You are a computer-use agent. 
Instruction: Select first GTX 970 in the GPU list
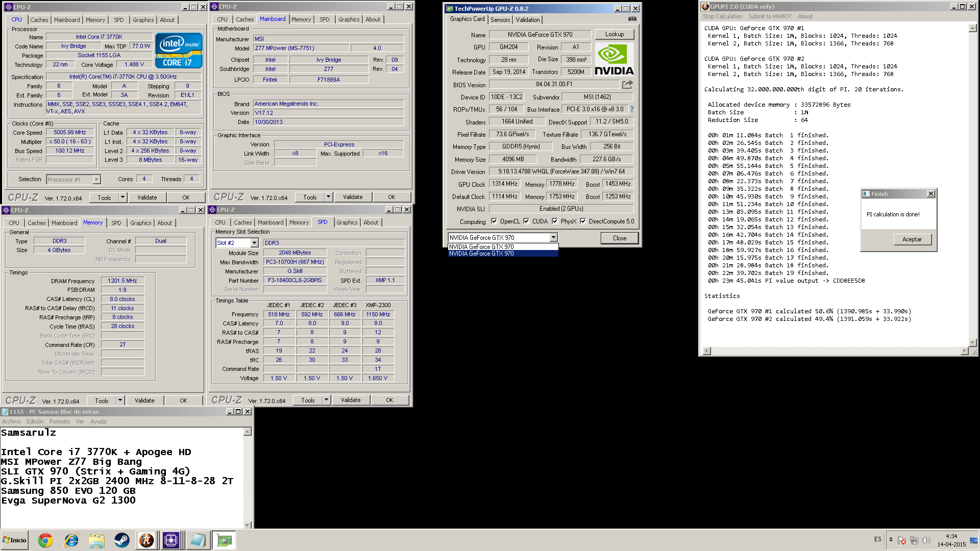[503, 247]
